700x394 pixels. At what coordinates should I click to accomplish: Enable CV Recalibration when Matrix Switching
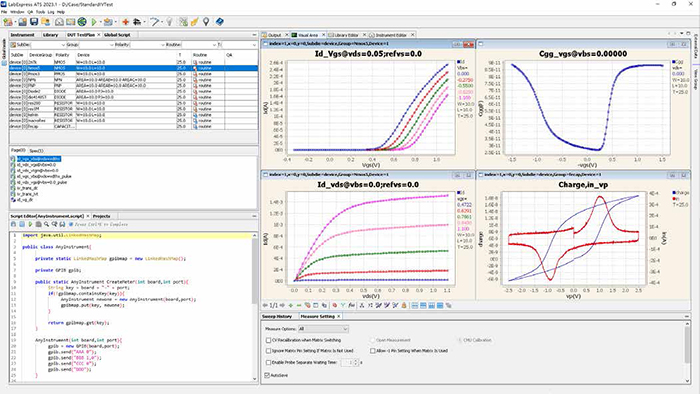click(268, 340)
